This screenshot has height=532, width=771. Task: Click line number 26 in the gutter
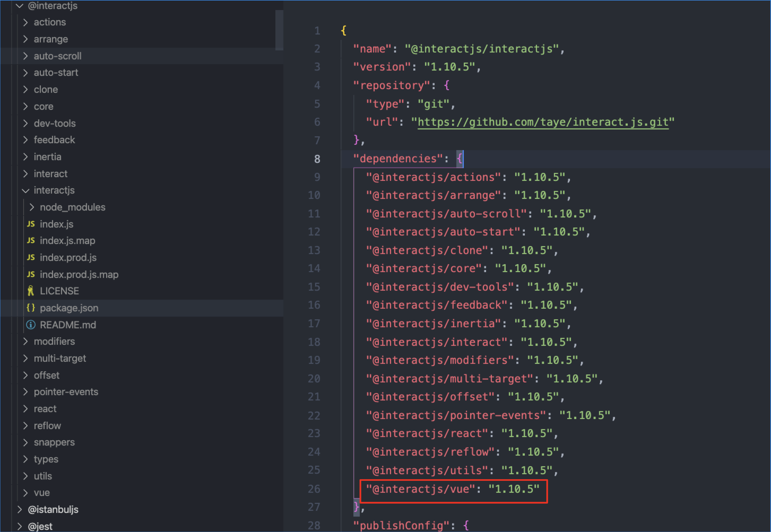coord(314,489)
